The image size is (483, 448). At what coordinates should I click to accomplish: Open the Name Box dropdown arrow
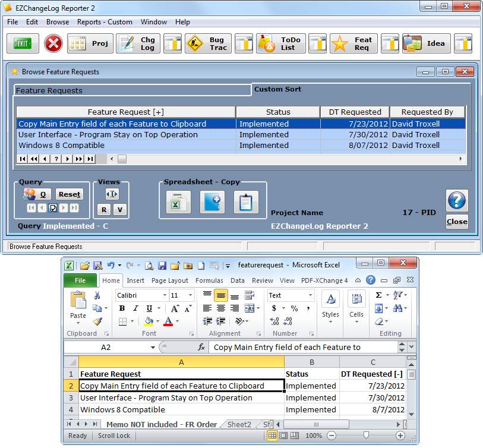(153, 348)
